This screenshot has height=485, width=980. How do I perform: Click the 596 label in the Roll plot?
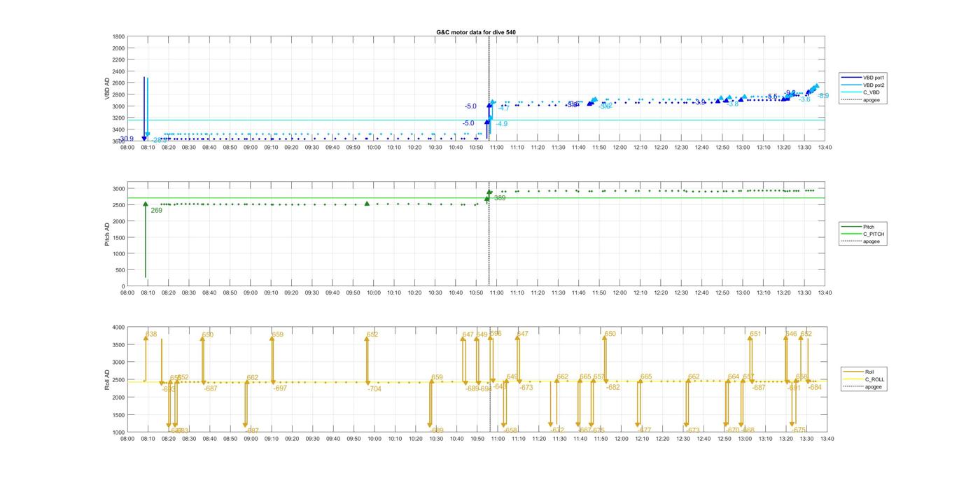coord(496,334)
